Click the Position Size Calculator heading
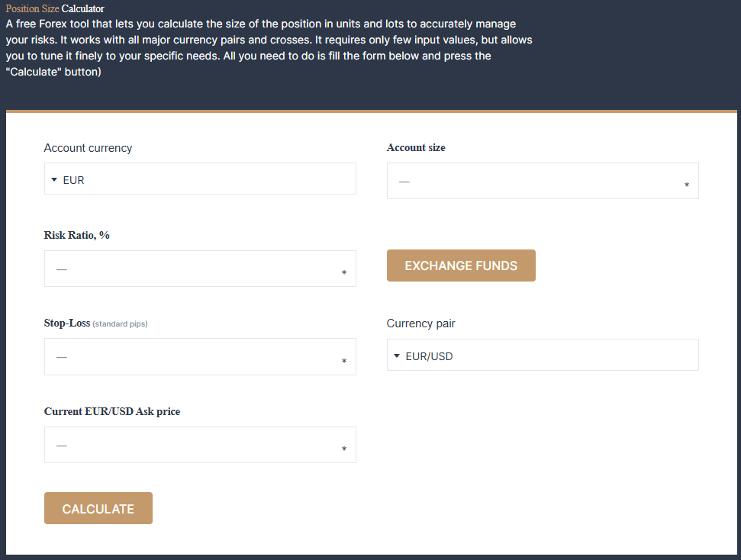 55,8
